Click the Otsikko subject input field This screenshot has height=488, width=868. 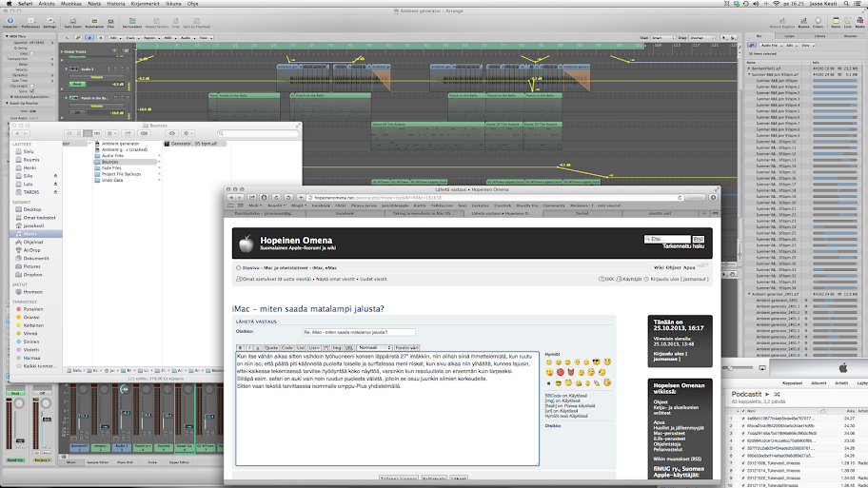tap(359, 331)
